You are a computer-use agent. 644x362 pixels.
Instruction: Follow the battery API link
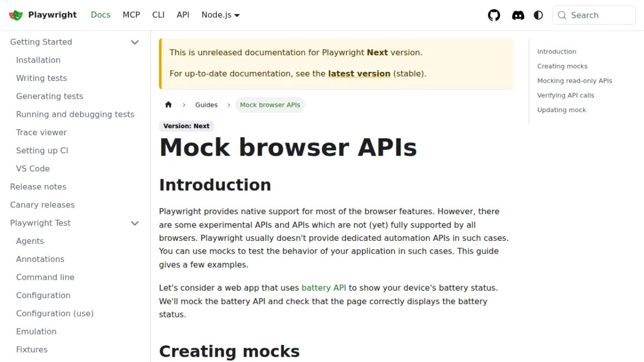coord(324,288)
